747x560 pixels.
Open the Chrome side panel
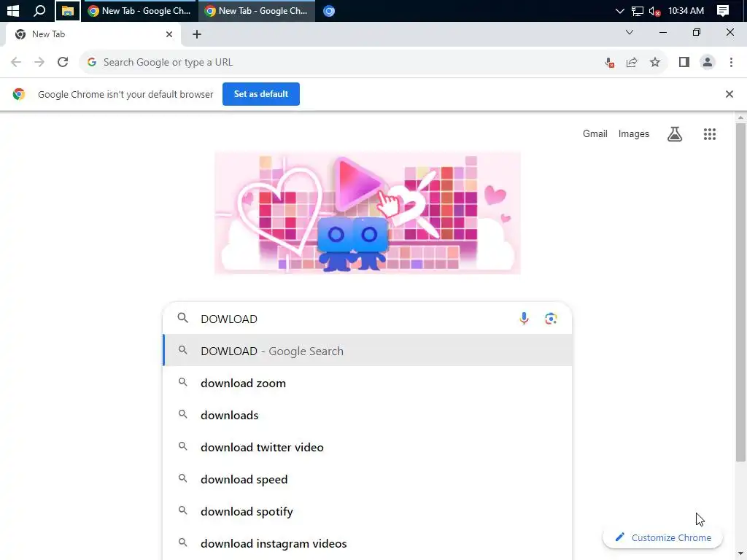pos(684,63)
